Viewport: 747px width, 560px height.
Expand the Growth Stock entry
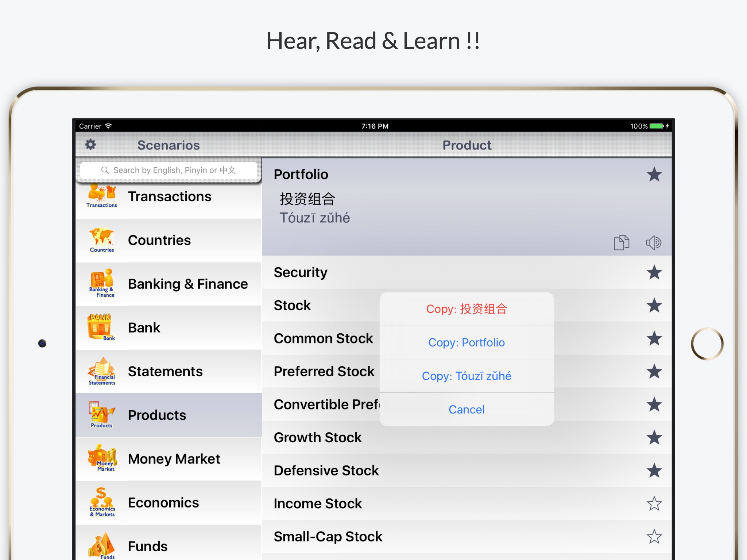coord(318,437)
